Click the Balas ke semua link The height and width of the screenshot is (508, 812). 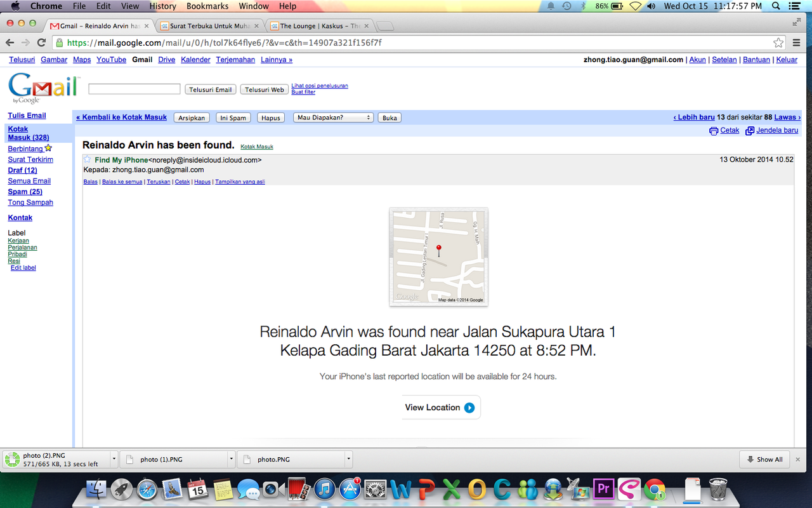point(122,182)
